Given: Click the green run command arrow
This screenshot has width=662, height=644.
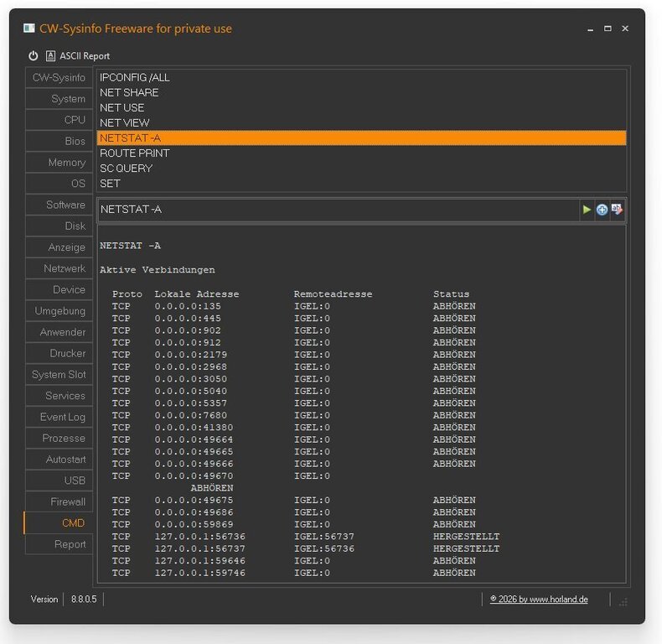Looking at the screenshot, I should [x=587, y=209].
